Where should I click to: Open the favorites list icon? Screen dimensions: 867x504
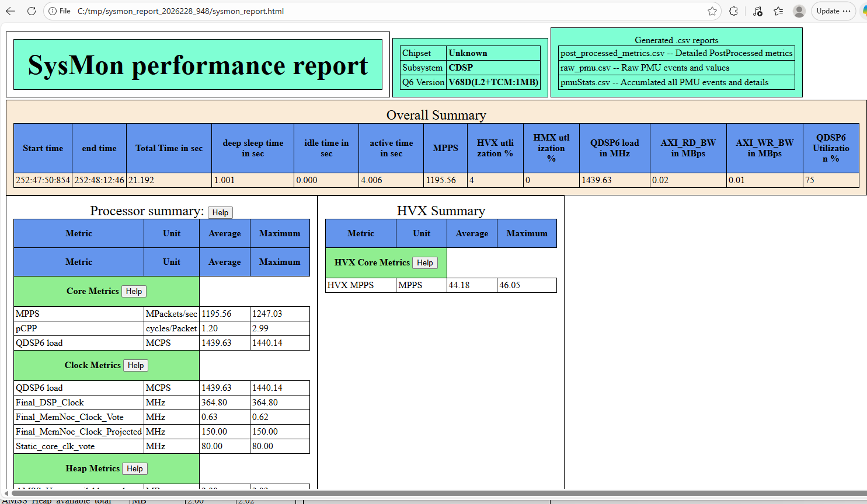click(x=778, y=11)
